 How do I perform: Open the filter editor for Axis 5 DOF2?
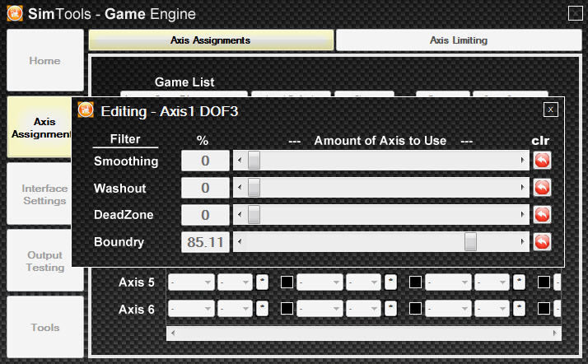[390, 282]
